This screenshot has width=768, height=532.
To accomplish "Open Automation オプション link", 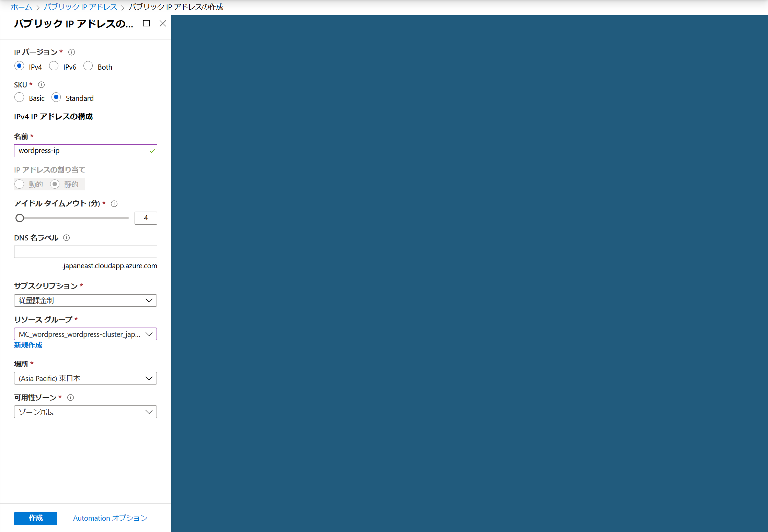I will click(110, 518).
